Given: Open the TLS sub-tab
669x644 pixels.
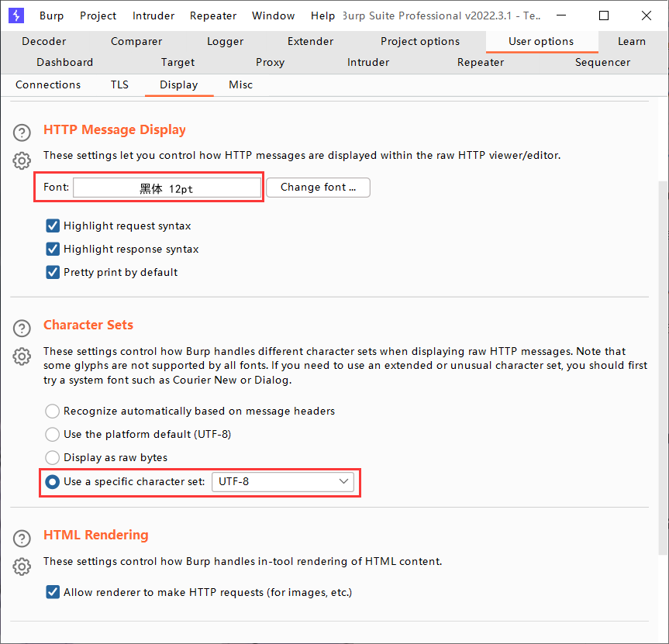Looking at the screenshot, I should (x=119, y=84).
